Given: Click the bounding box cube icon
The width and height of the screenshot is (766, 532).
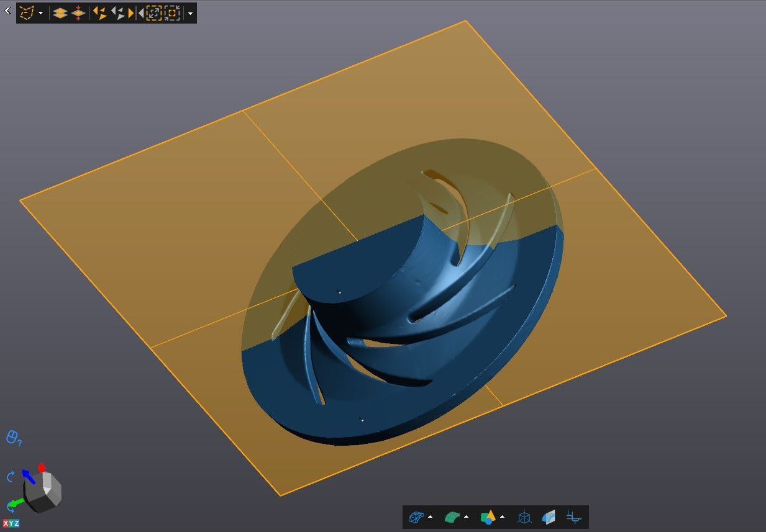Looking at the screenshot, I should tap(524, 517).
